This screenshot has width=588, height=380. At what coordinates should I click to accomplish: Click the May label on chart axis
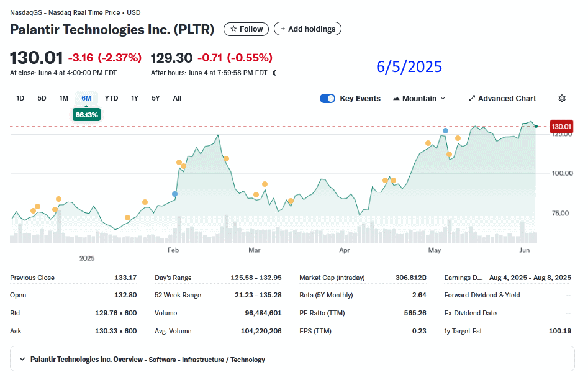[x=434, y=250]
